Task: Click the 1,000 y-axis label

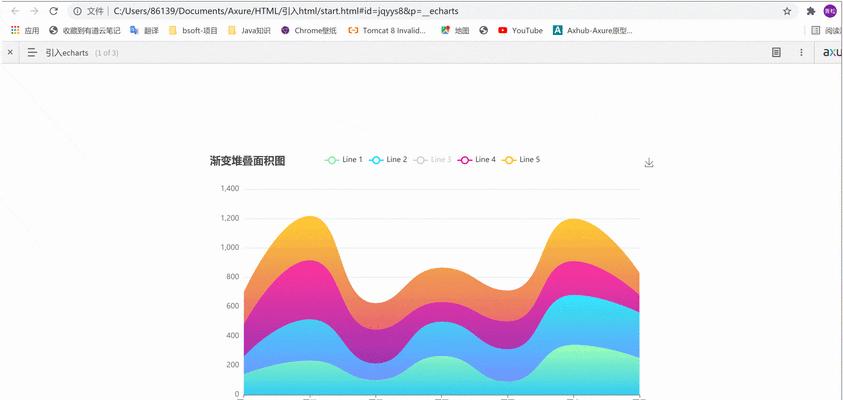Action: tap(230, 247)
